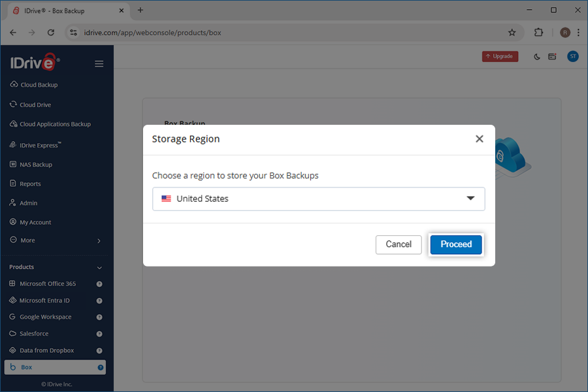This screenshot has width=588, height=392.
Task: Open the notifications card icon in header
Action: point(552,57)
